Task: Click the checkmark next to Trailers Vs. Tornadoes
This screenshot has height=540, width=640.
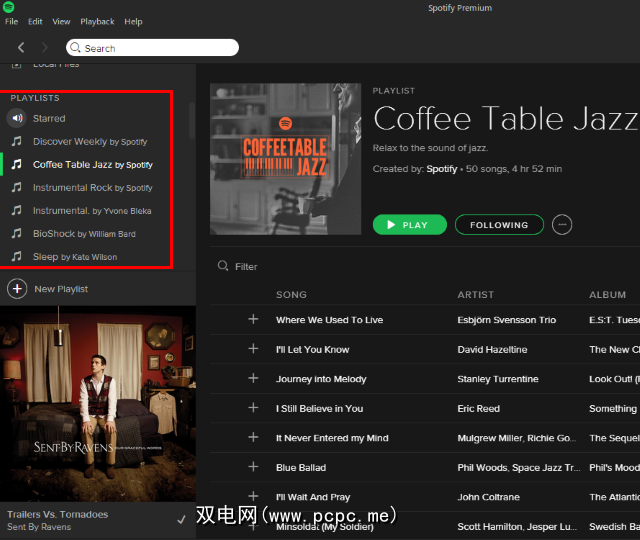Action: pyautogui.click(x=181, y=520)
